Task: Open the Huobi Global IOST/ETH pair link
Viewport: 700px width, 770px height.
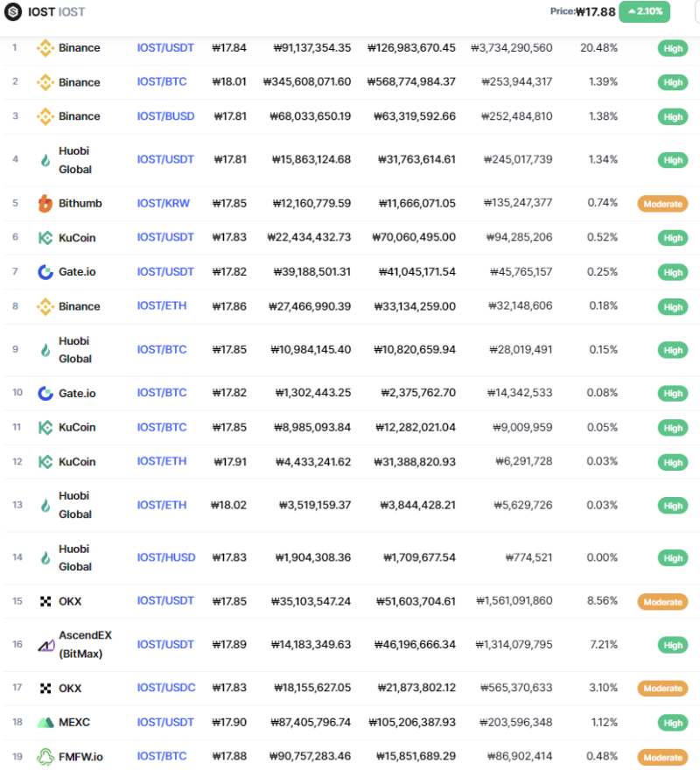Action: coord(162,505)
